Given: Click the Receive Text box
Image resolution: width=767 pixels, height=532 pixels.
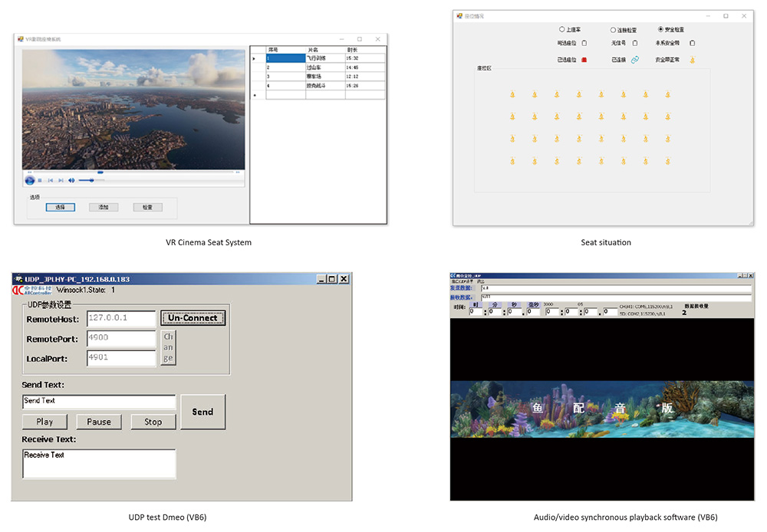Looking at the screenshot, I should (99, 464).
